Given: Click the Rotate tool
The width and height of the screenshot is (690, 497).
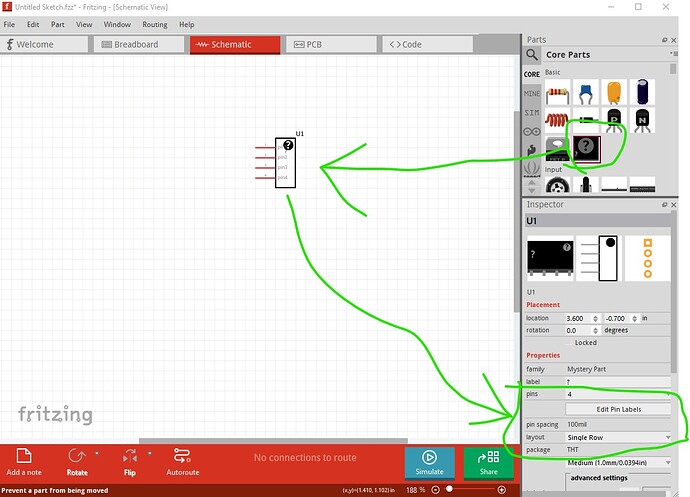Looking at the screenshot, I should point(77,462).
